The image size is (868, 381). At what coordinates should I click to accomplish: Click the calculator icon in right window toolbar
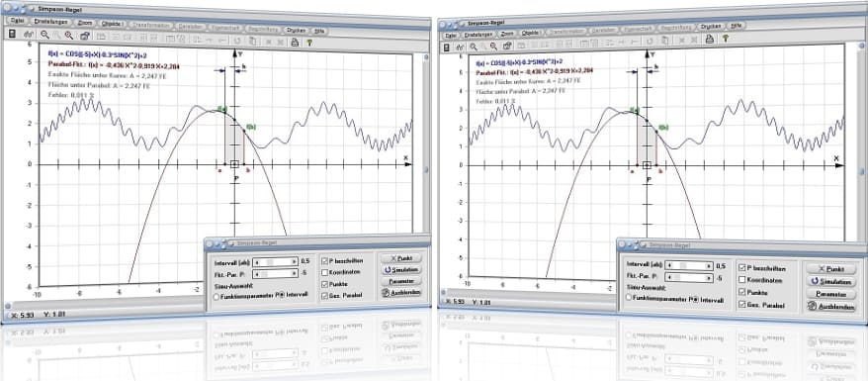[446, 48]
